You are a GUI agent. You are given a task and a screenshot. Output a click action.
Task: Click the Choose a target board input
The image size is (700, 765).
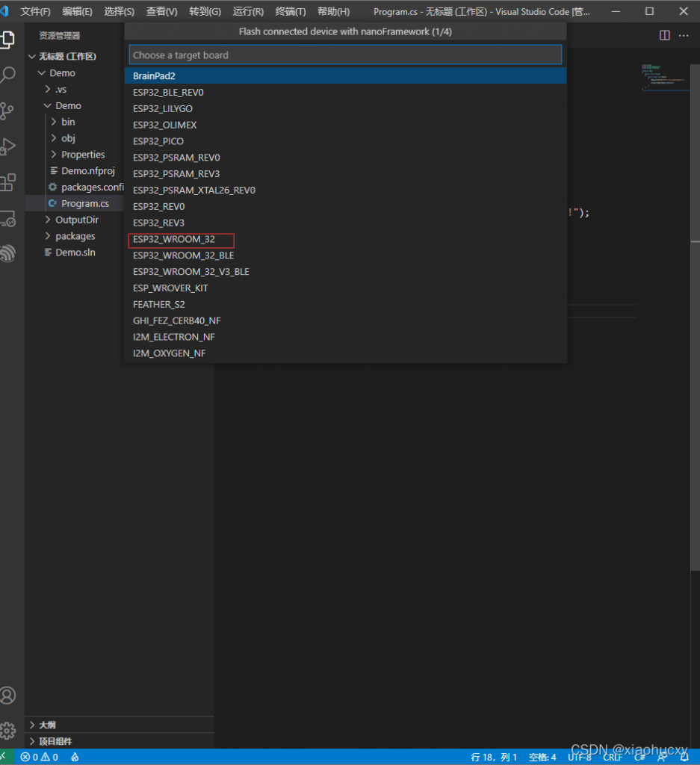tap(345, 55)
